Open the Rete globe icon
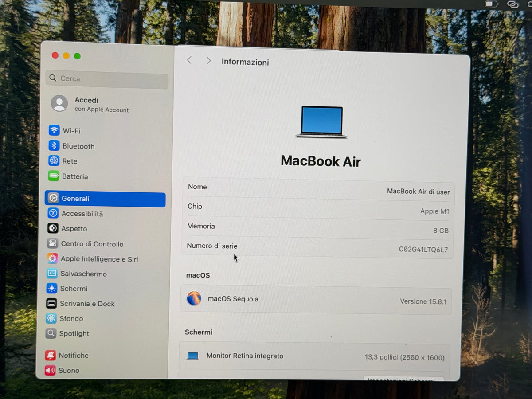The image size is (532, 399). [54, 161]
